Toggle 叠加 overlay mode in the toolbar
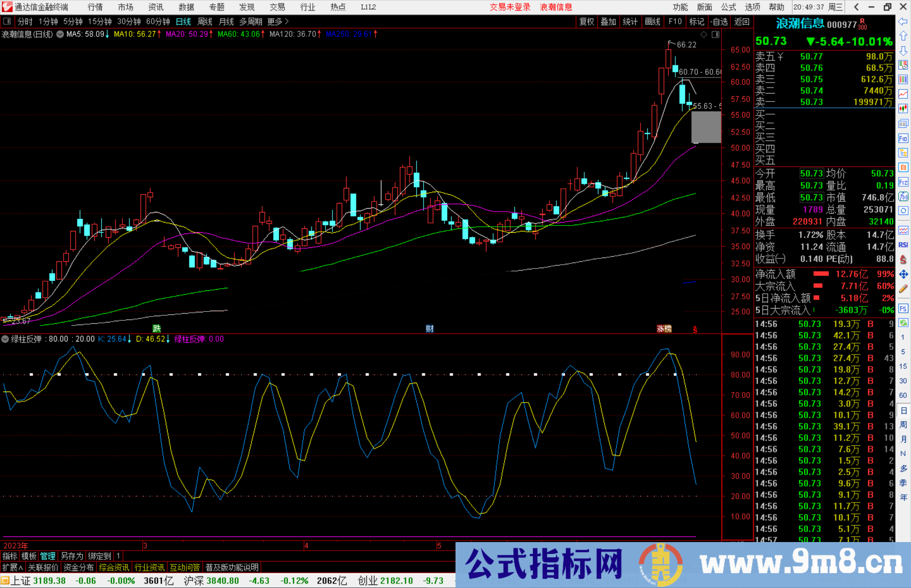The height and width of the screenshot is (588, 911). pyautogui.click(x=609, y=21)
